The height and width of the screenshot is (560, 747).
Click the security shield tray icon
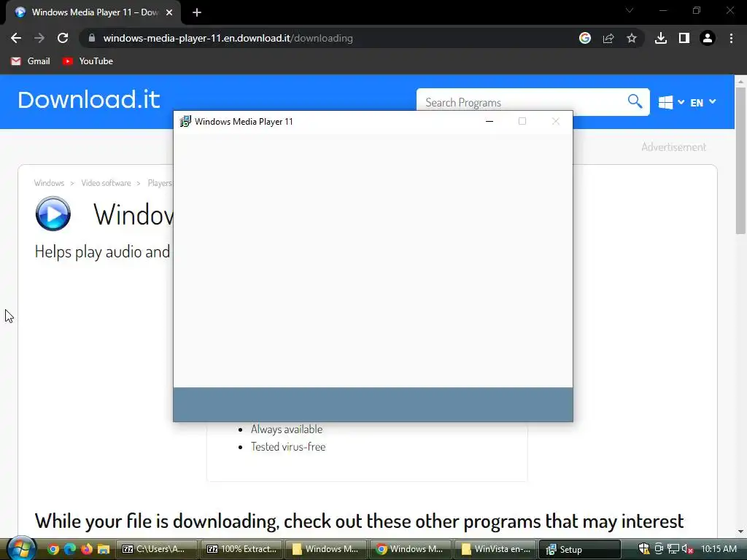644,549
